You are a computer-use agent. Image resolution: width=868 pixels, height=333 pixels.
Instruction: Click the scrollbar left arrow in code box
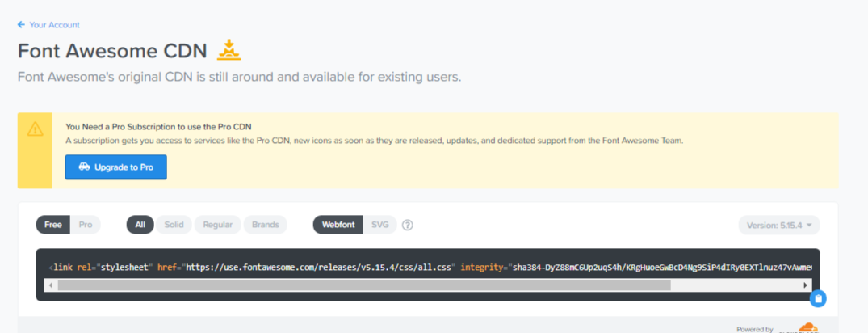pos(50,285)
